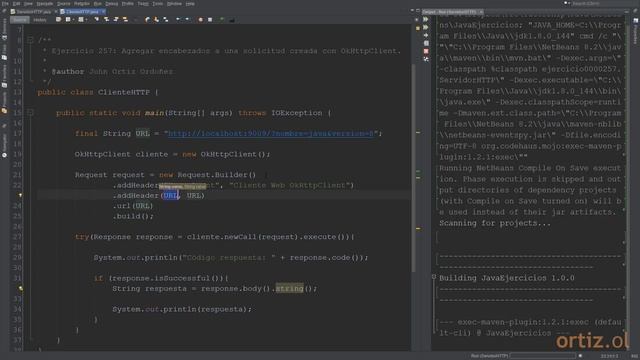The image size is (640, 360).
Task: Click the Shift Line Left icon
Action: tap(178, 19)
